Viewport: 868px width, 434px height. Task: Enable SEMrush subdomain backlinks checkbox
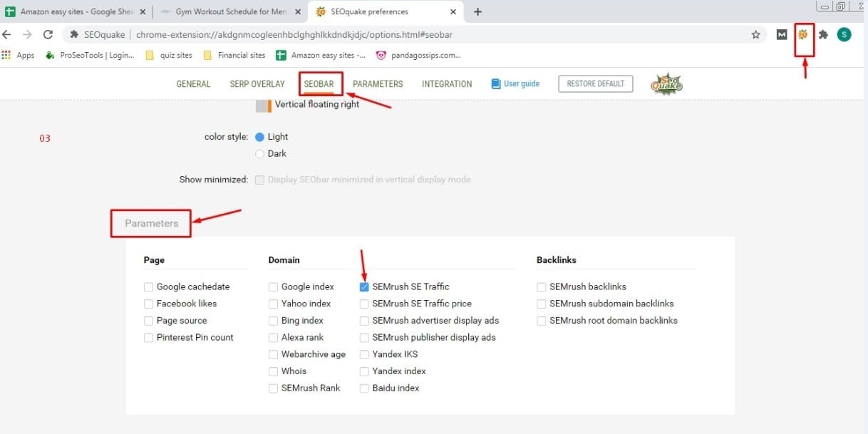(x=542, y=304)
